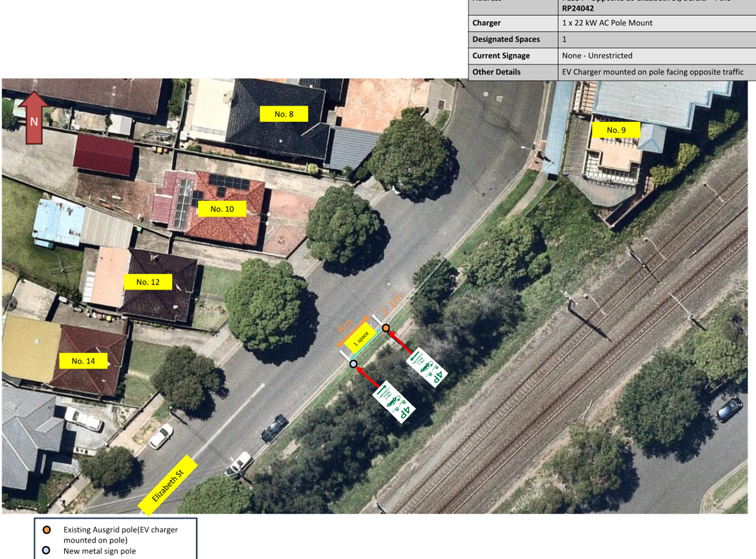Click the 'Elizabeth St' street label
The width and height of the screenshot is (756, 559).
[168, 486]
